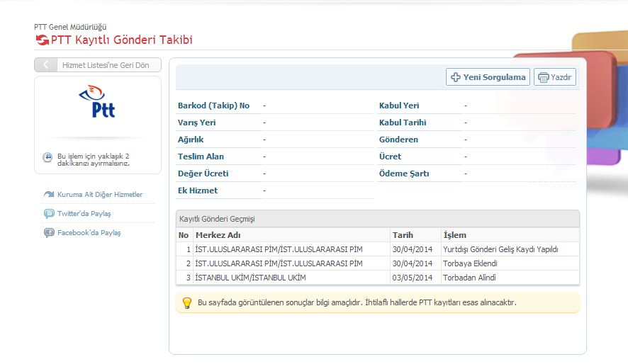Click date 03/05/2014 in row 3
628x364 pixels.
click(412, 278)
